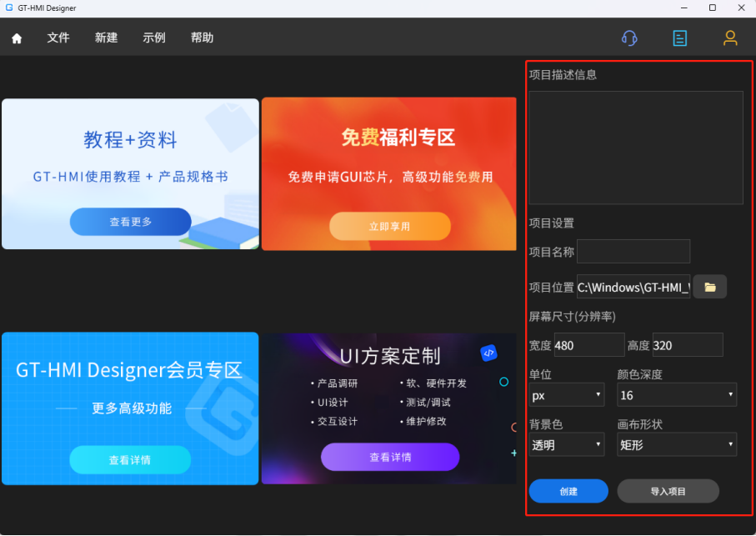Click the blue 创建 button

pos(568,491)
